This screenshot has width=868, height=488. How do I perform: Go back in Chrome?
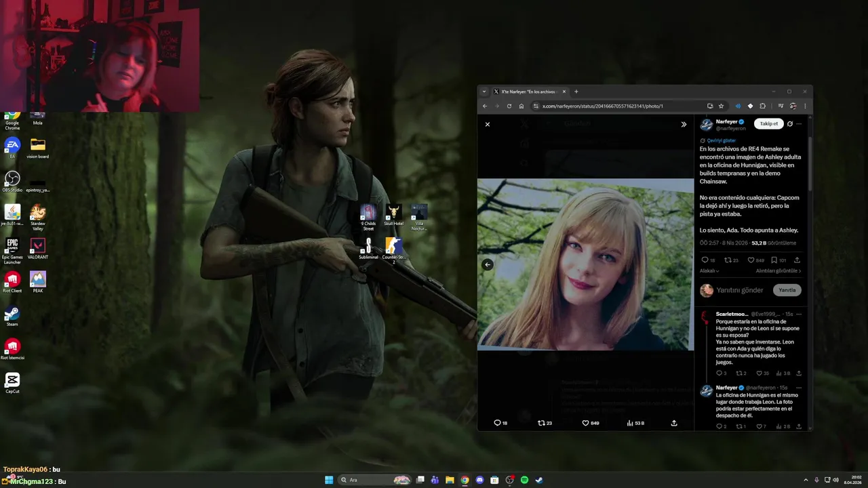coord(485,106)
